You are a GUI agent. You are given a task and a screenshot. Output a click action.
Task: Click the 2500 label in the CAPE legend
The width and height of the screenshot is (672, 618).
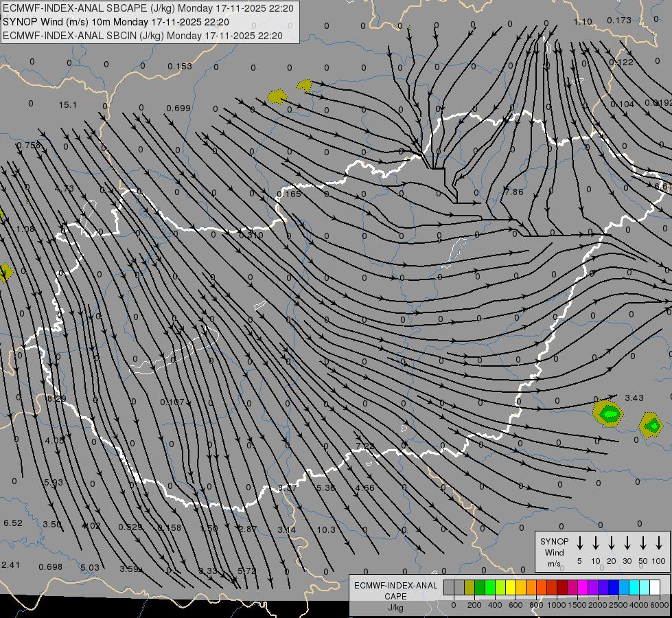[x=618, y=605]
